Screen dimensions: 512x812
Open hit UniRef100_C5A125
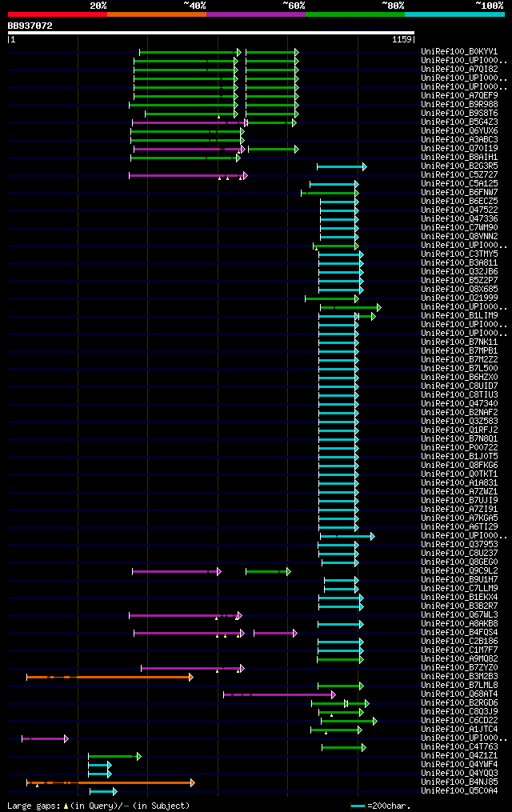[459, 183]
